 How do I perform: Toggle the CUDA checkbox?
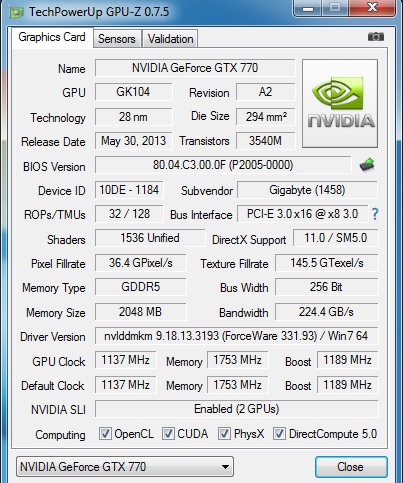tap(168, 434)
